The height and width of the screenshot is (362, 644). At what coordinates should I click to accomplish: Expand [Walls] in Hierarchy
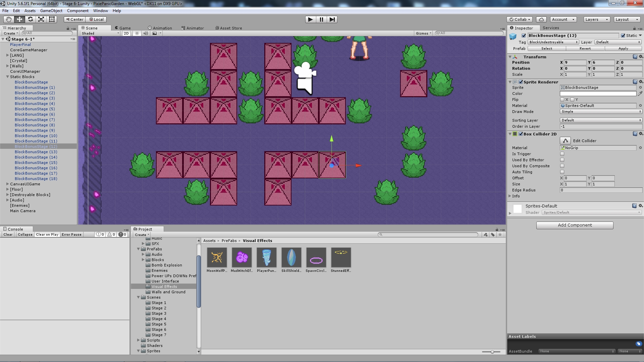(x=7, y=66)
